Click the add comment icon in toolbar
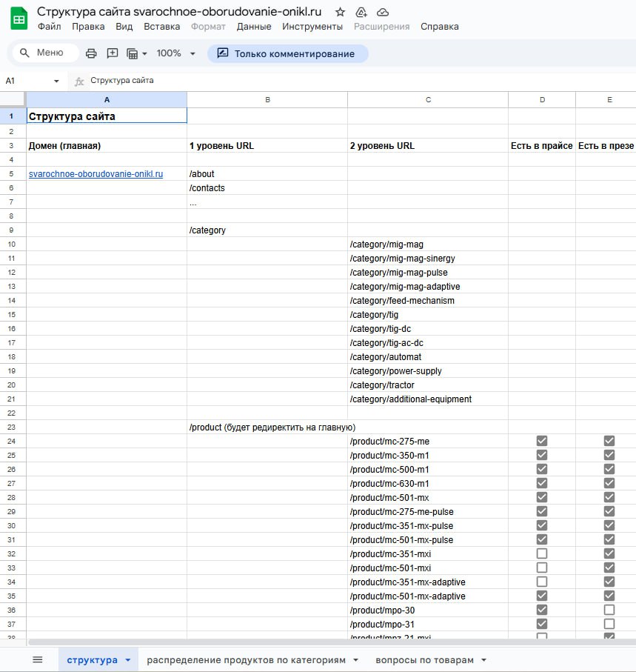Image resolution: width=636 pixels, height=672 pixels. point(113,53)
